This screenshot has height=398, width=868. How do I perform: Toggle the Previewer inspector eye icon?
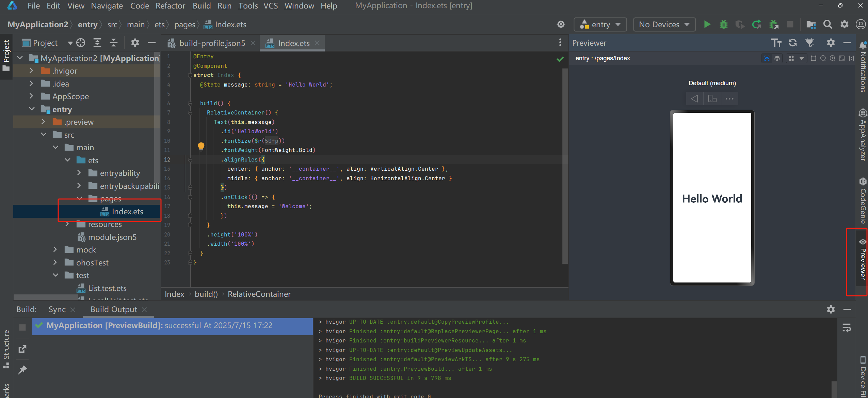767,59
